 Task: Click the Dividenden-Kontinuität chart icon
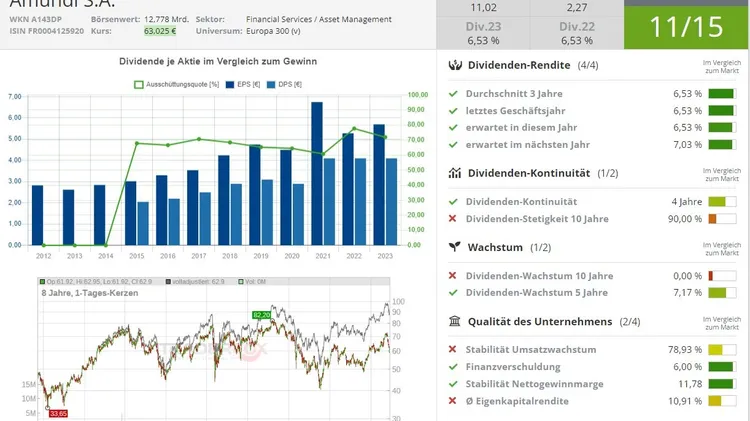pyautogui.click(x=454, y=173)
